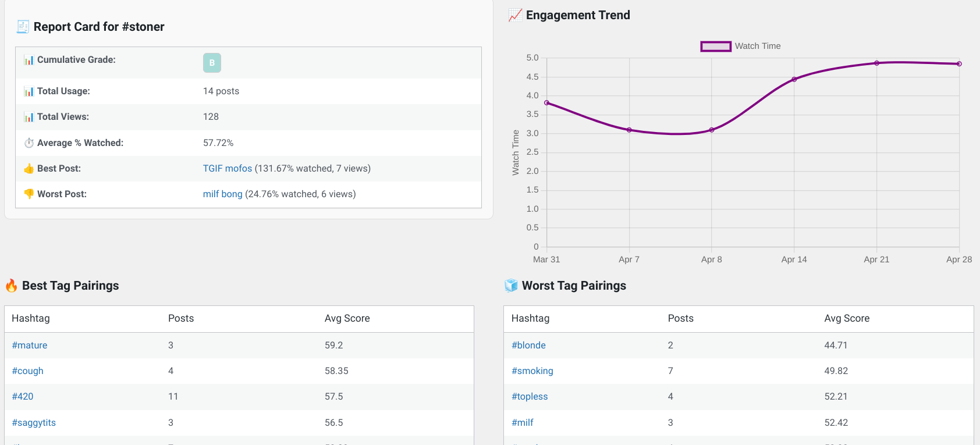Click the Avg Score header in Best Tag Pairings
Screen dimensions: 980x445
tap(347, 319)
